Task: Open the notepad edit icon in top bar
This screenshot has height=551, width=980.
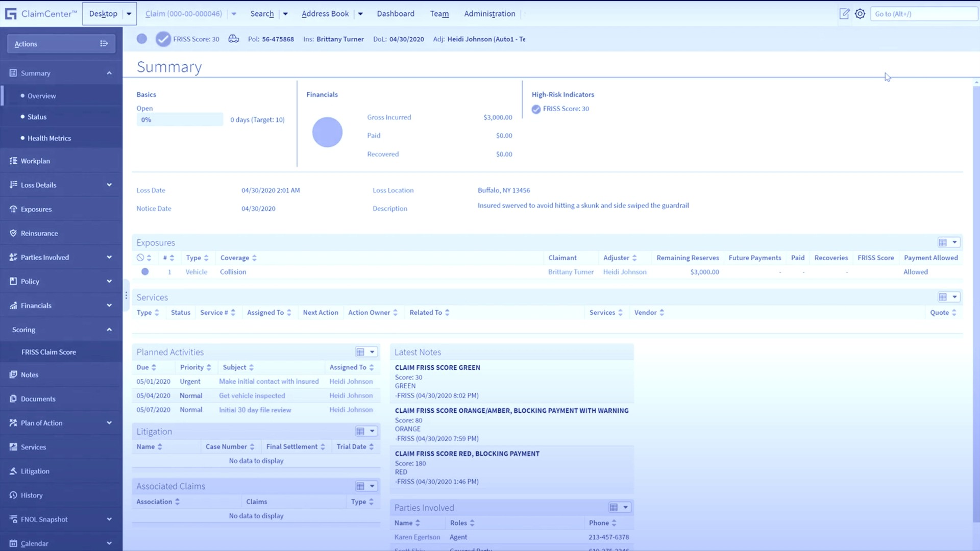Action: 844,14
